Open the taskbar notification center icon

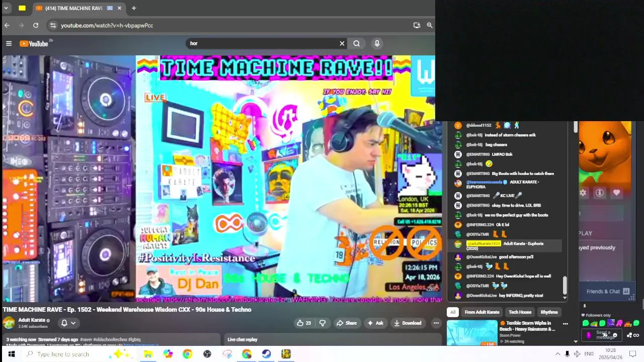tap(633, 354)
